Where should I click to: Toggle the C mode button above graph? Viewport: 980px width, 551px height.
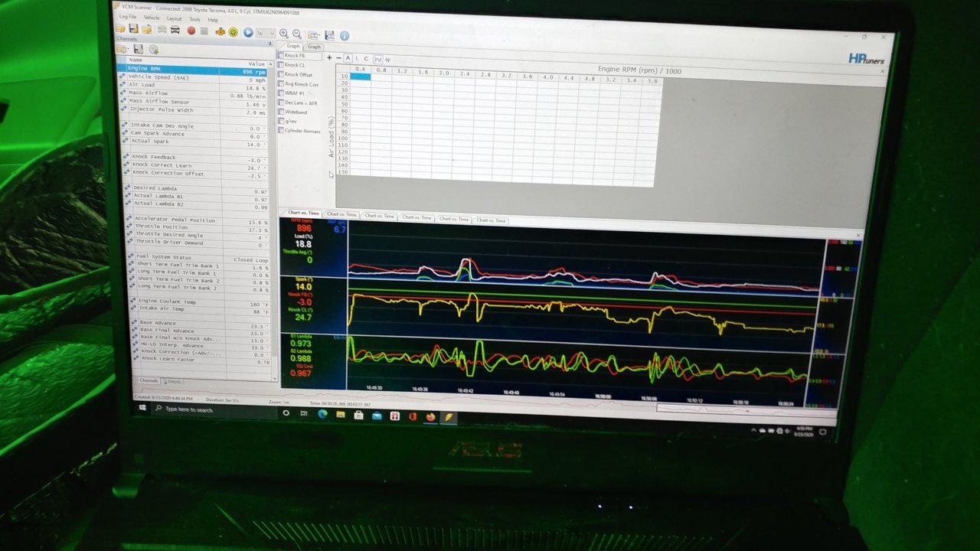coord(366,59)
